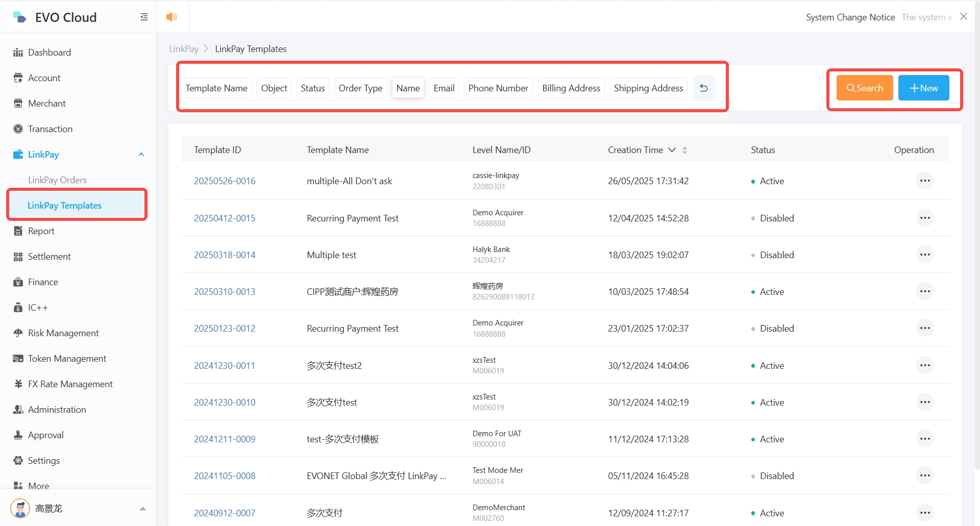Open the Status filter field
Image resolution: width=980 pixels, height=526 pixels.
pos(312,88)
